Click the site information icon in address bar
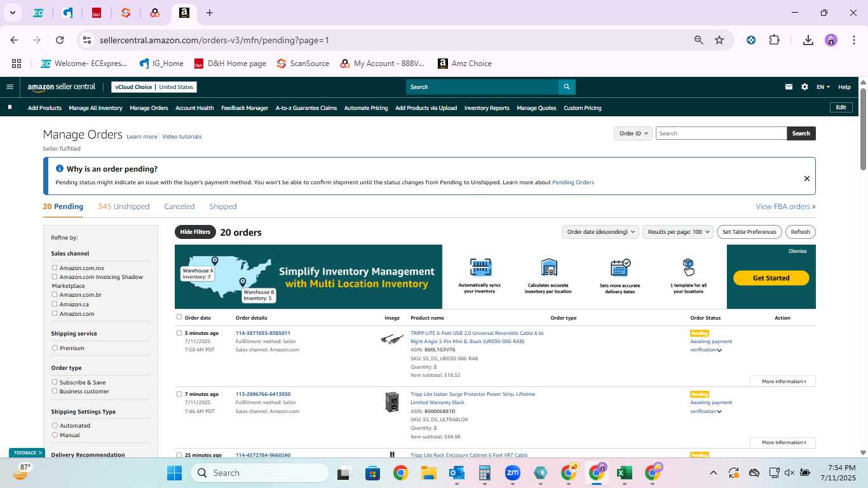This screenshot has width=868, height=488. pyautogui.click(x=88, y=40)
